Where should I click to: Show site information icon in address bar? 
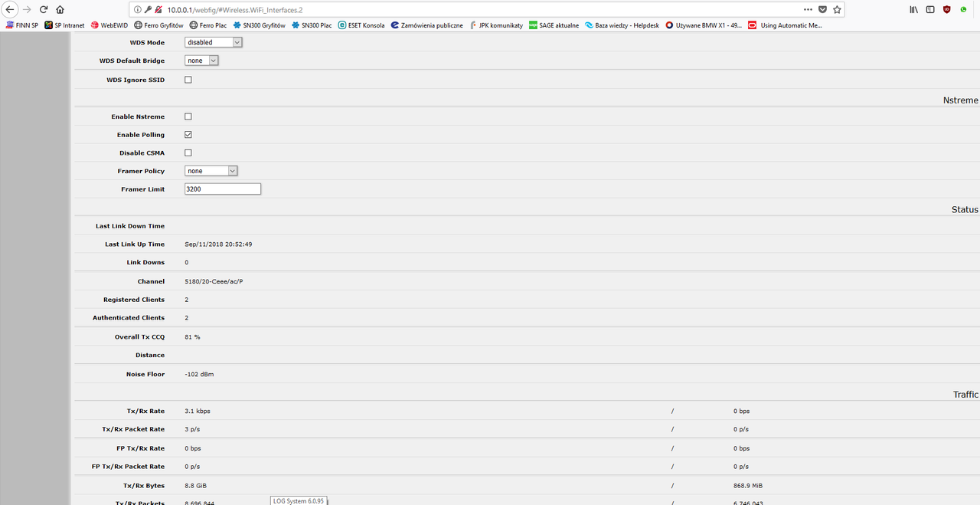click(x=138, y=10)
